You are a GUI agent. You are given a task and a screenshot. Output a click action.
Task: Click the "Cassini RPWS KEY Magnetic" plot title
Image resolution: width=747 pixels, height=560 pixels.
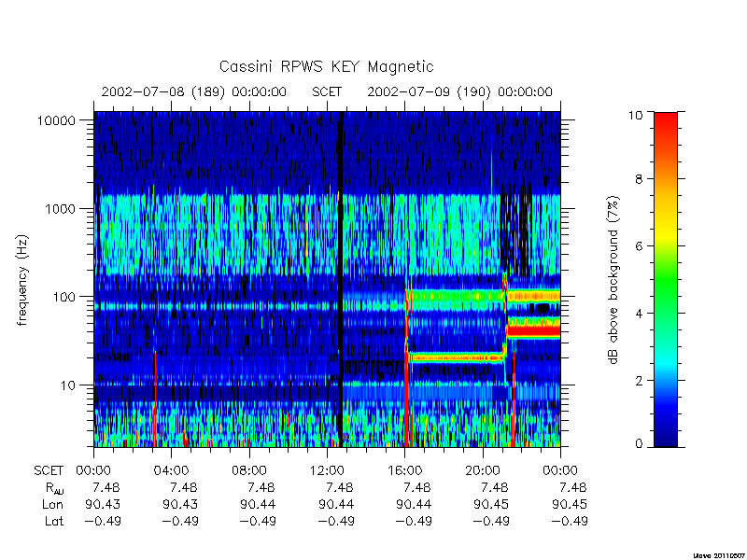(326, 66)
